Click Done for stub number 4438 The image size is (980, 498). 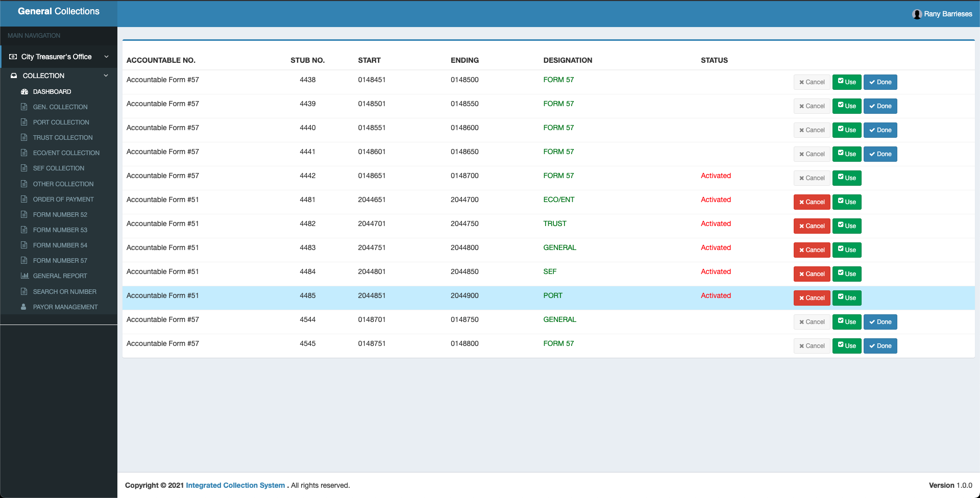880,82
